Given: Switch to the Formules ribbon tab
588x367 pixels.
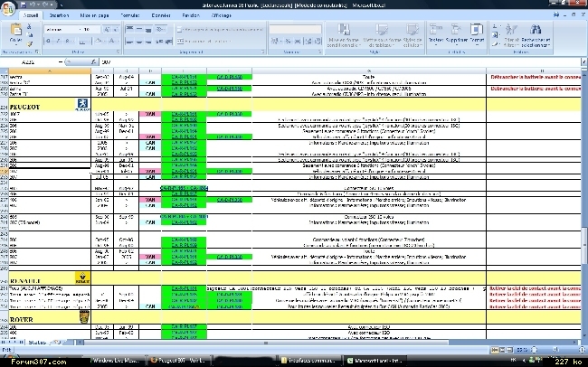Looking at the screenshot, I should coord(130,15).
